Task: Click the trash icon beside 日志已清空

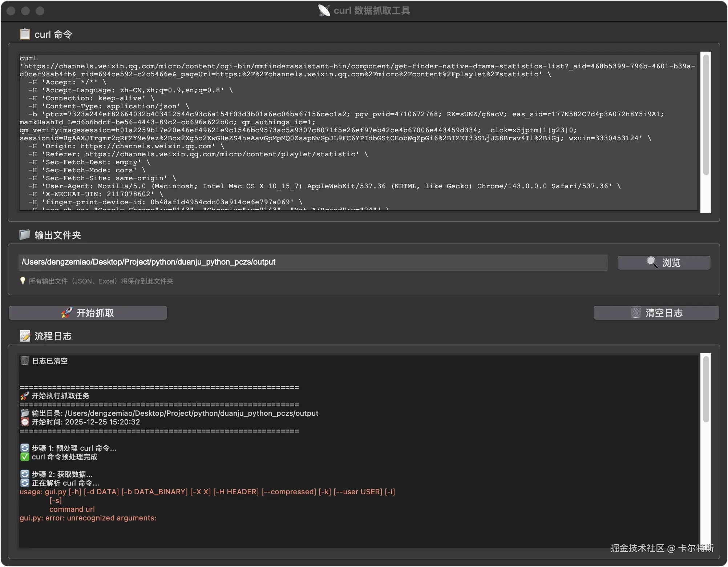Action: [25, 361]
